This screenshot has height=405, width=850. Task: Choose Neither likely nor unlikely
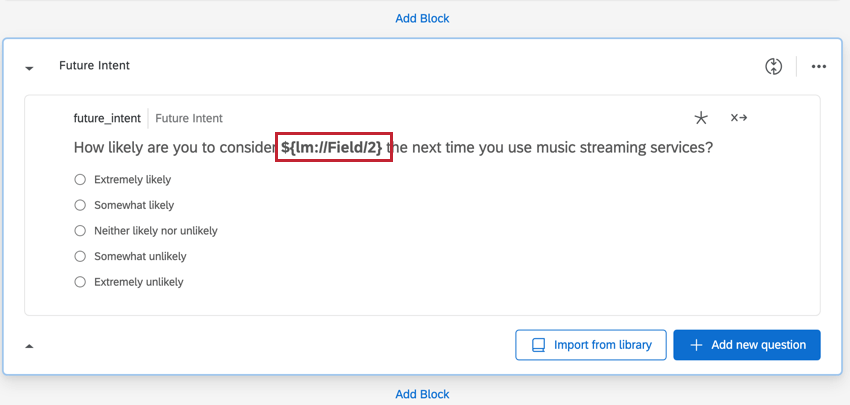(80, 231)
